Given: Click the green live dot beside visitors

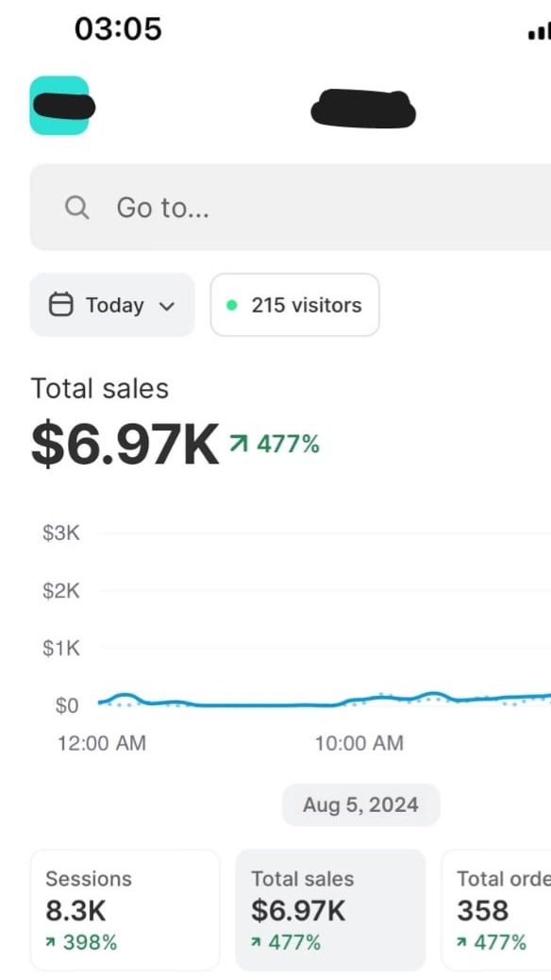Looking at the screenshot, I should [232, 305].
